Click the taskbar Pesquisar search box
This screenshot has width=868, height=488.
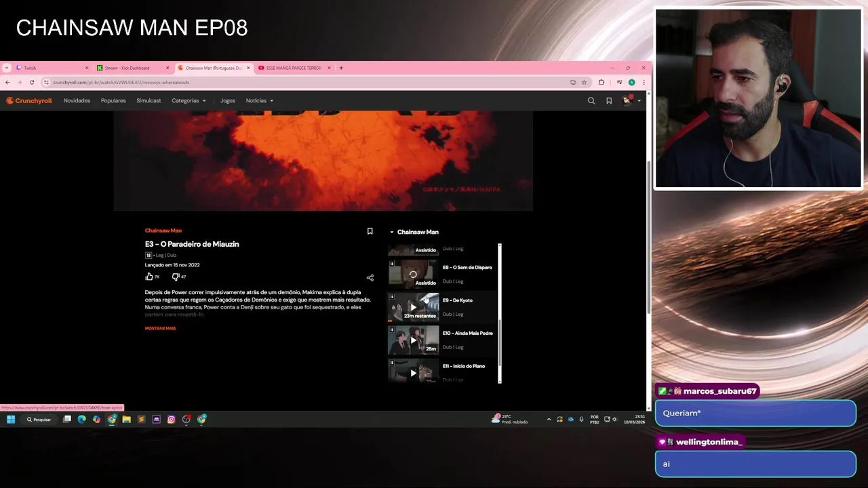tap(39, 420)
